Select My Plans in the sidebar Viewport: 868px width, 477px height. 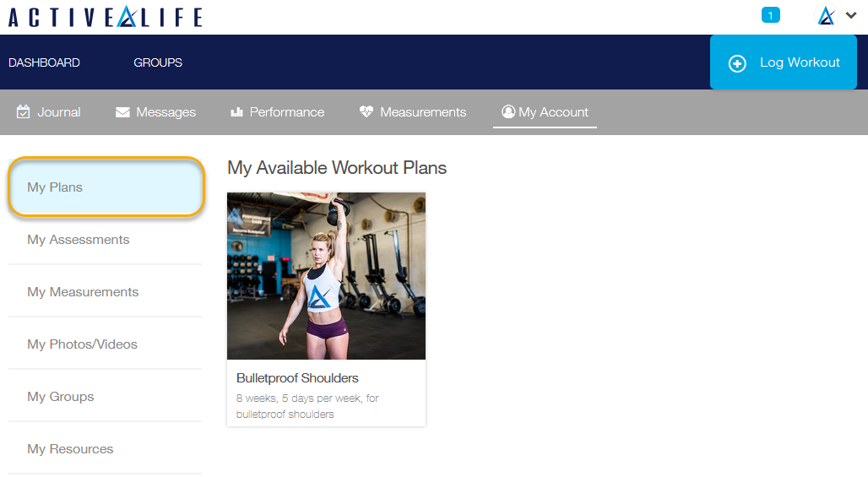tap(106, 187)
